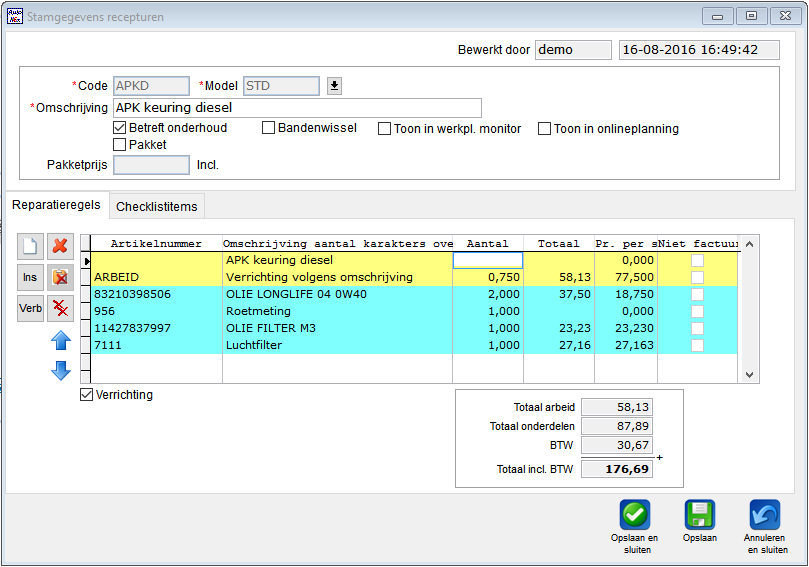
Task: Click Bewerkt door demo field
Action: point(573,50)
